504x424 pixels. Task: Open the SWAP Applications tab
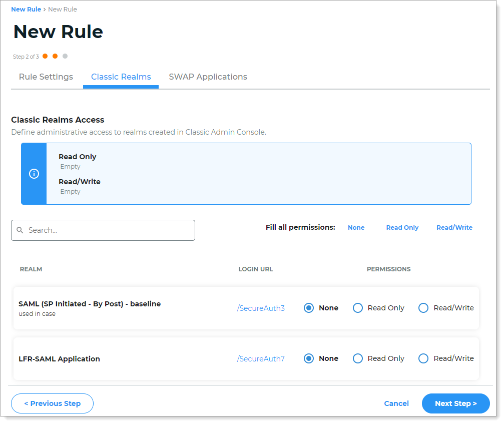tap(208, 77)
